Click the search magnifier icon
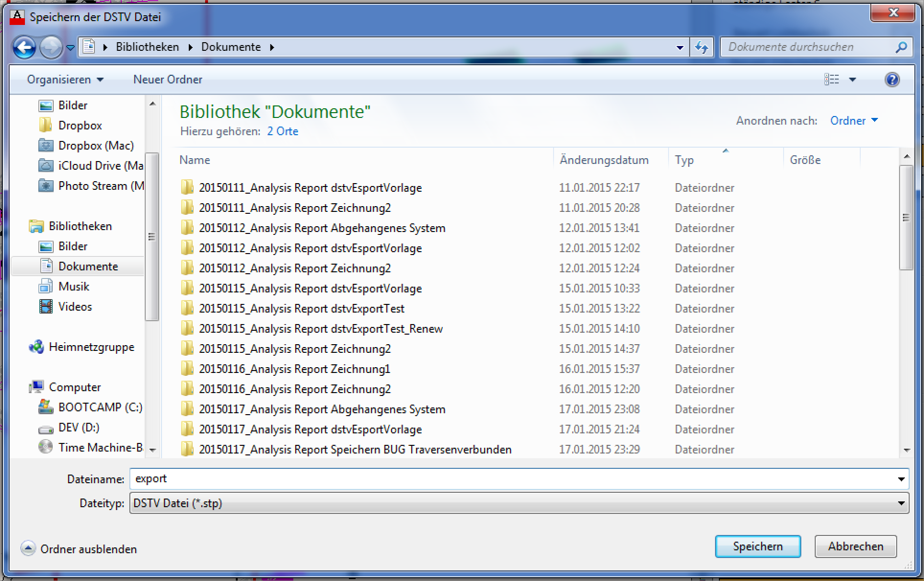 901,47
